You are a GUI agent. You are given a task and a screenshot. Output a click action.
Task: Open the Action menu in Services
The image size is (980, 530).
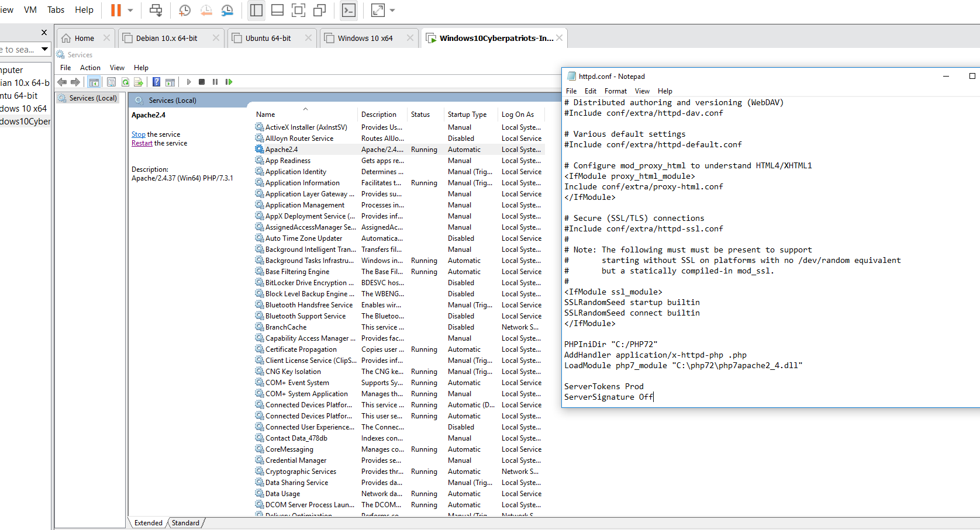point(90,68)
